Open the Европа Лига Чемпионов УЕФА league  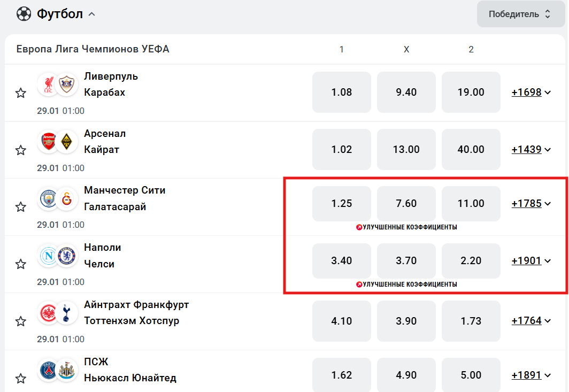pyautogui.click(x=93, y=50)
